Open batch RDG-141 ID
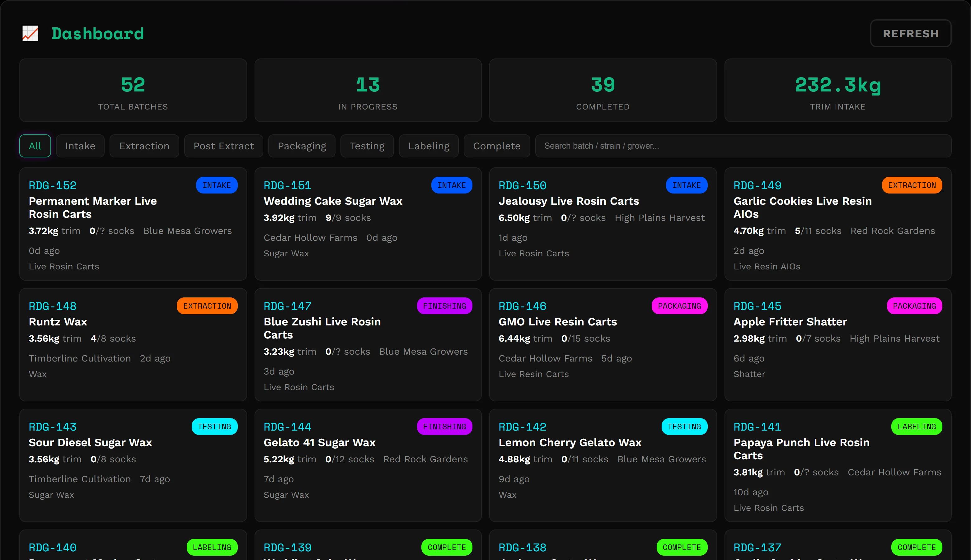The height and width of the screenshot is (560, 971). [758, 427]
